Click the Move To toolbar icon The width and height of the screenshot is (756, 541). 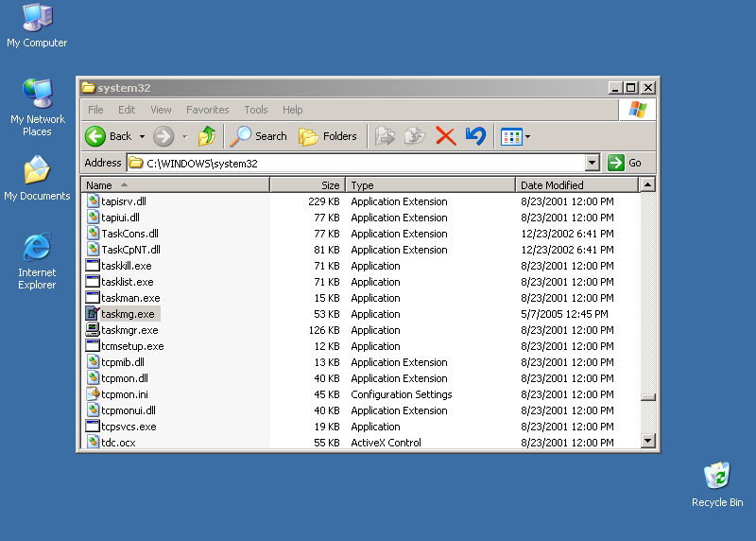pos(385,136)
